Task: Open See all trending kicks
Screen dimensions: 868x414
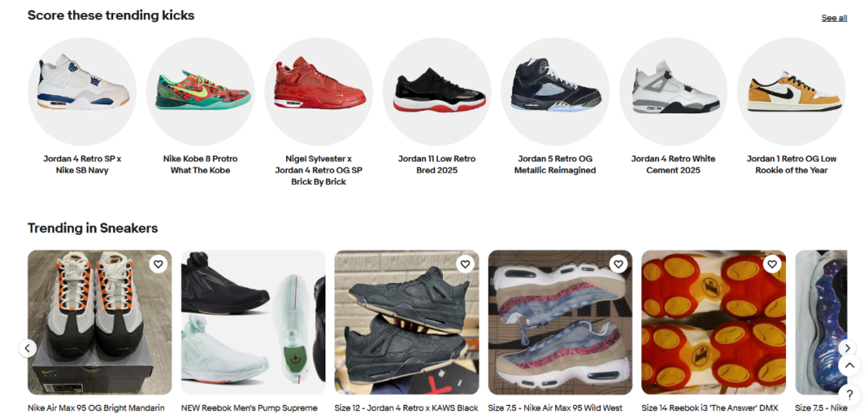Action: (x=833, y=18)
